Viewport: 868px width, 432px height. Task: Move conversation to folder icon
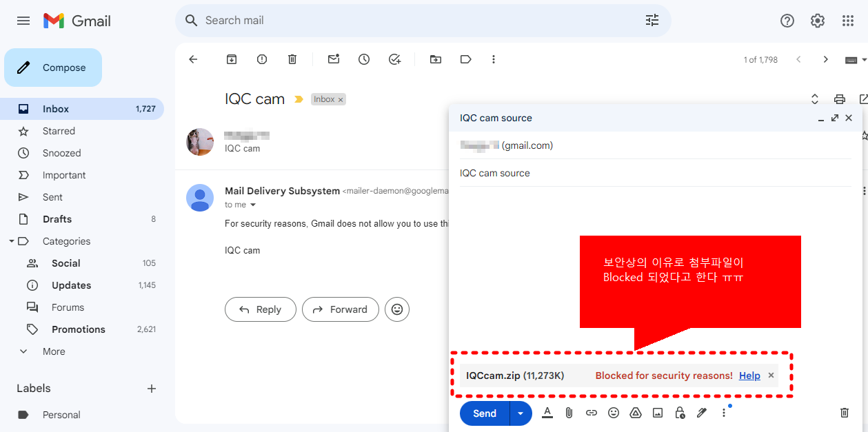pos(436,59)
